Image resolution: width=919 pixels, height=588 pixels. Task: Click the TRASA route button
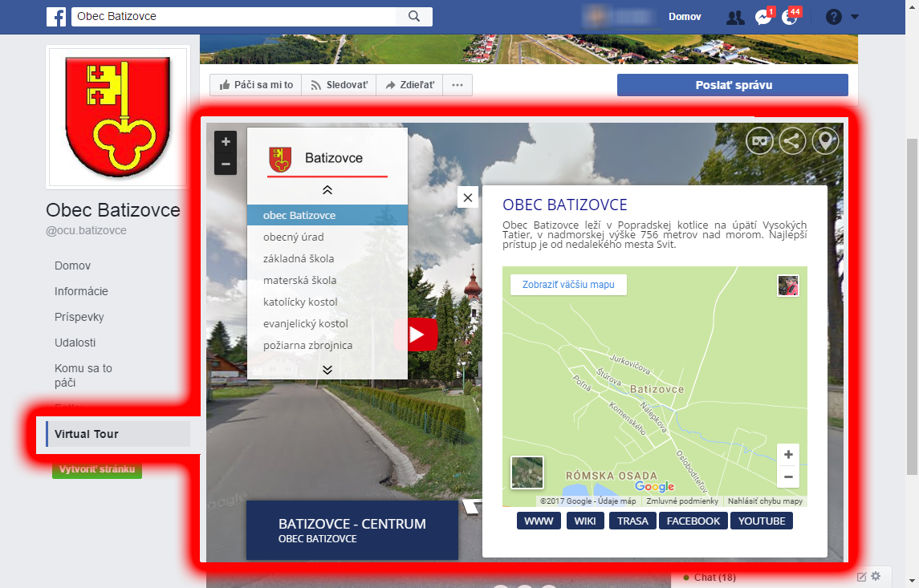tap(633, 521)
